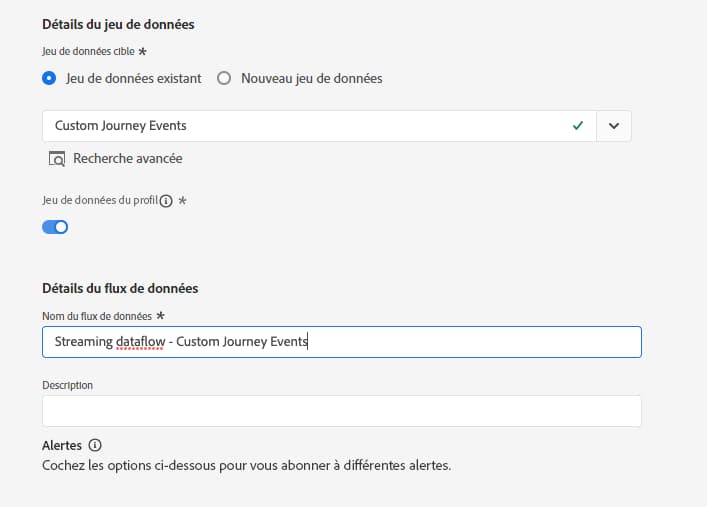The height and width of the screenshot is (507, 707).
Task: Click the "Alertes" section label
Action: (62, 445)
